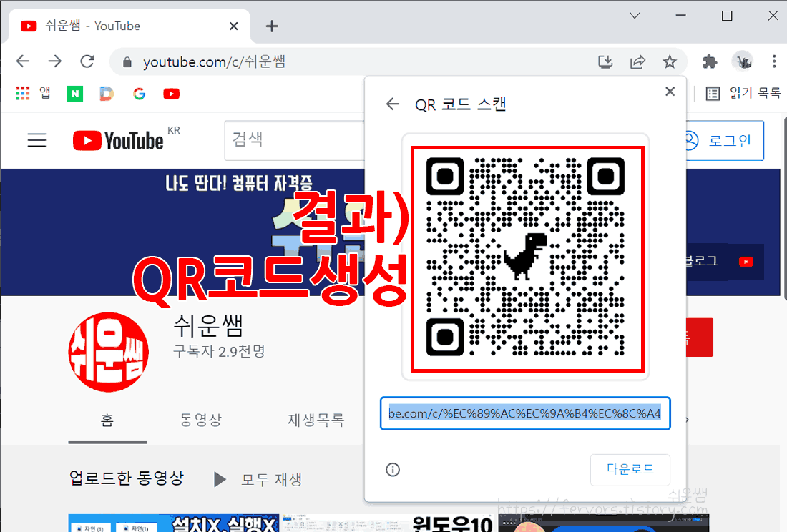Click the QR code image
The image size is (787, 532).
[526, 257]
